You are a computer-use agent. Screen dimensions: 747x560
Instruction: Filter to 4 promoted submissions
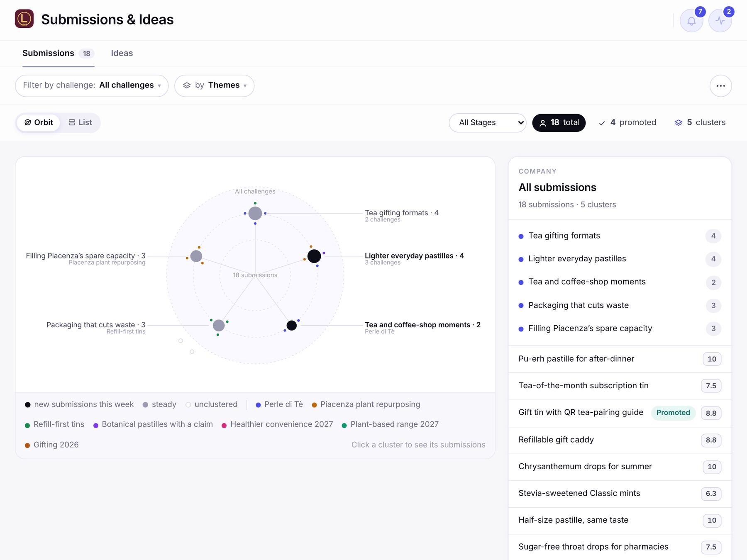(x=627, y=122)
